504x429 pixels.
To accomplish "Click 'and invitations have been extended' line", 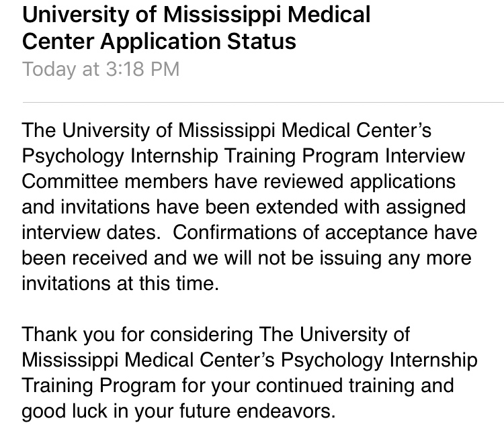I will tap(179, 207).
